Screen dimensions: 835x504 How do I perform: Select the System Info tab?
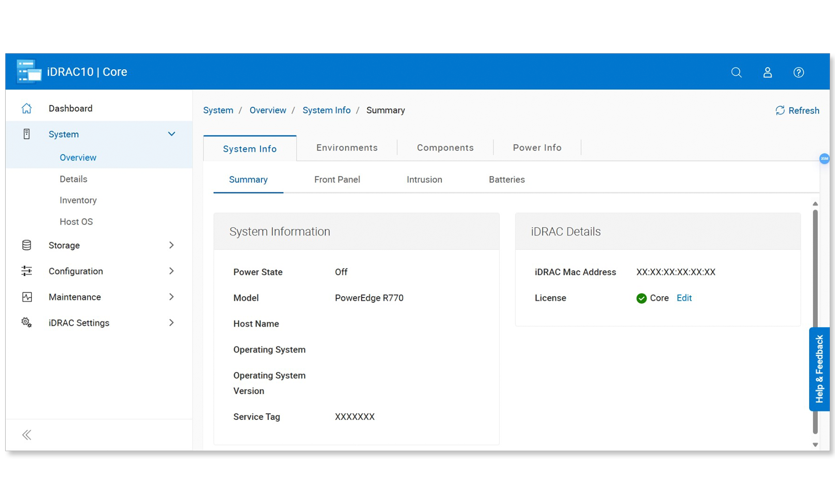click(250, 148)
